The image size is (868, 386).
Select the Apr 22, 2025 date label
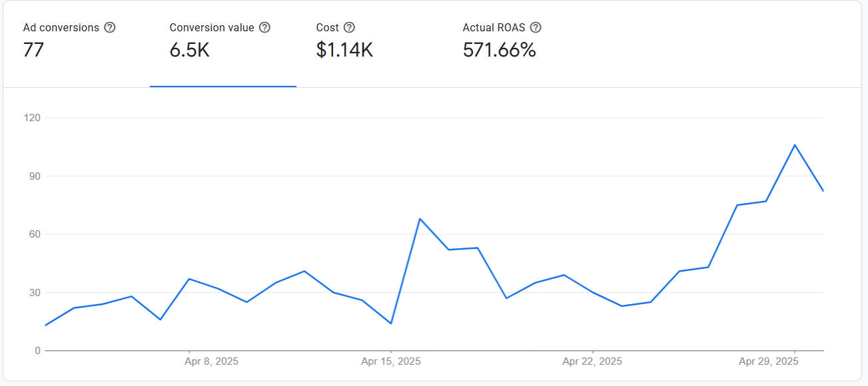pos(592,361)
